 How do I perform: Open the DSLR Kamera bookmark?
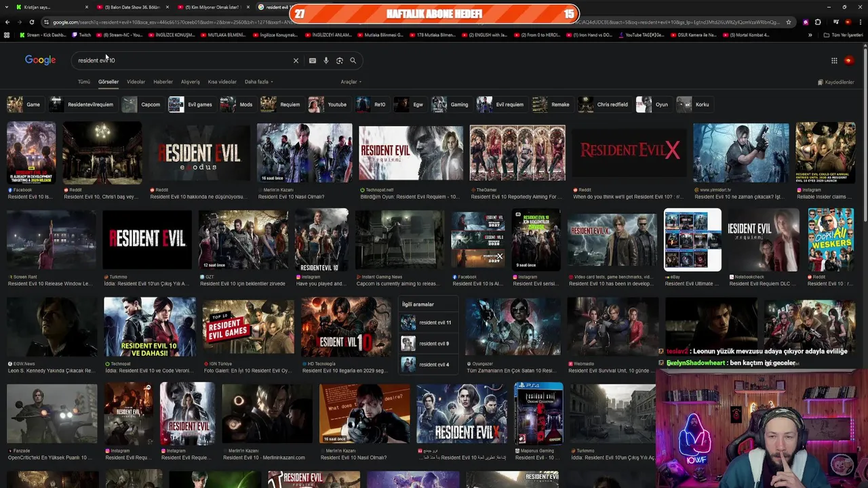(x=692, y=35)
